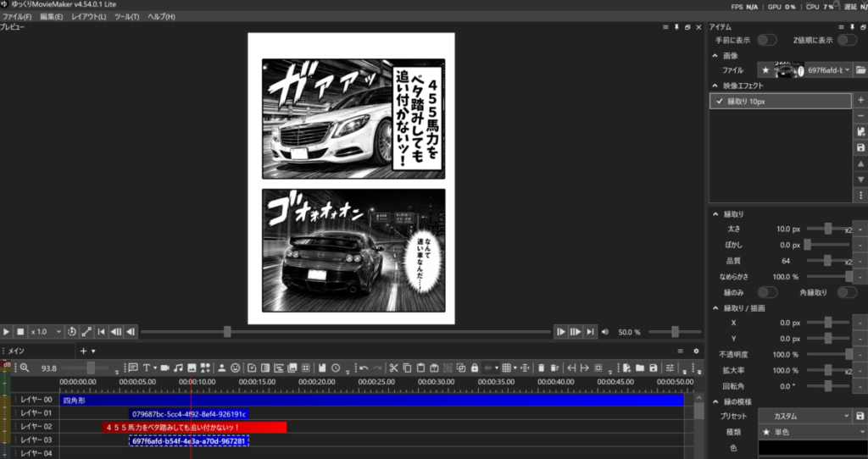Collapse the 縁取り section
Viewport: 868px width, 459px height.
715,214
